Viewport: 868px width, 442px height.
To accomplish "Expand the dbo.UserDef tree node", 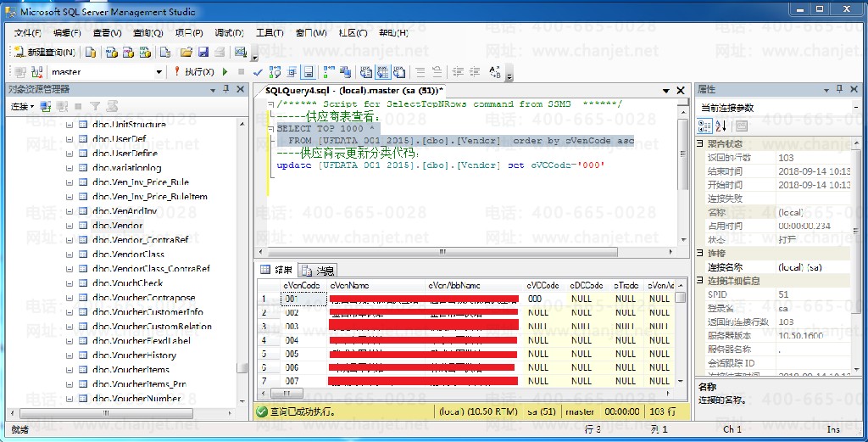I will click(70, 139).
